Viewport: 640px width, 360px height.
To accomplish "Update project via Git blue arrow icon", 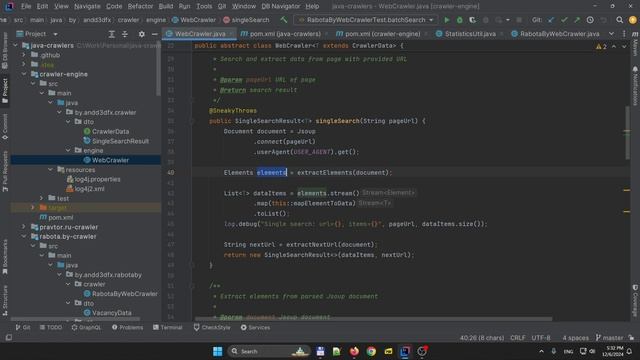I will [x=551, y=20].
